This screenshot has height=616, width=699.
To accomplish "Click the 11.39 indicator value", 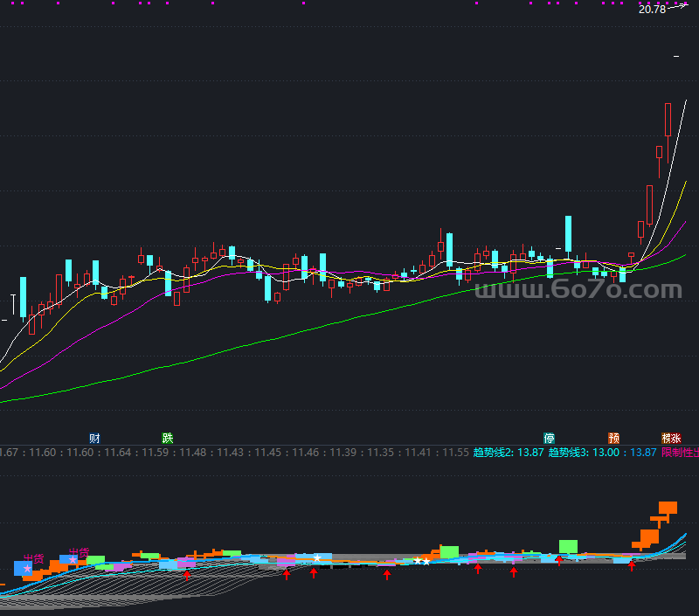I will 343,453.
